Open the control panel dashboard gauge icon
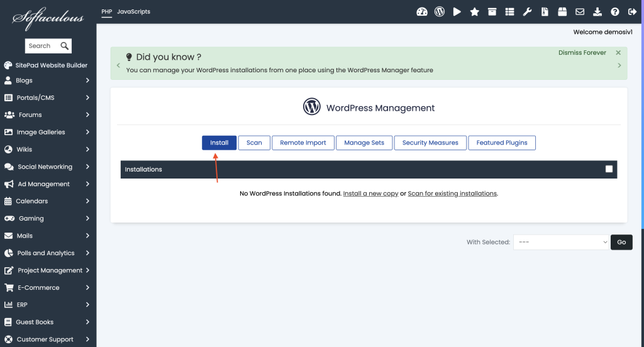The height and width of the screenshot is (347, 644). click(x=422, y=12)
